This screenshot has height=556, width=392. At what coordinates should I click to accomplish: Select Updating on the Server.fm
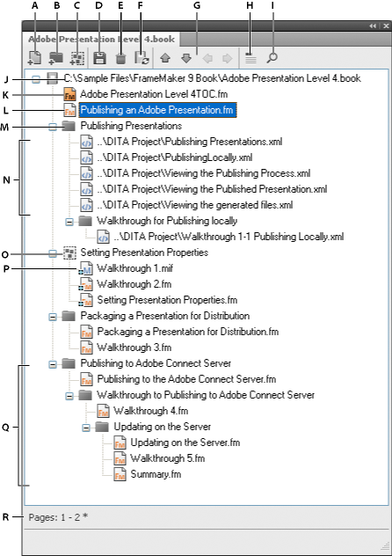point(185,443)
